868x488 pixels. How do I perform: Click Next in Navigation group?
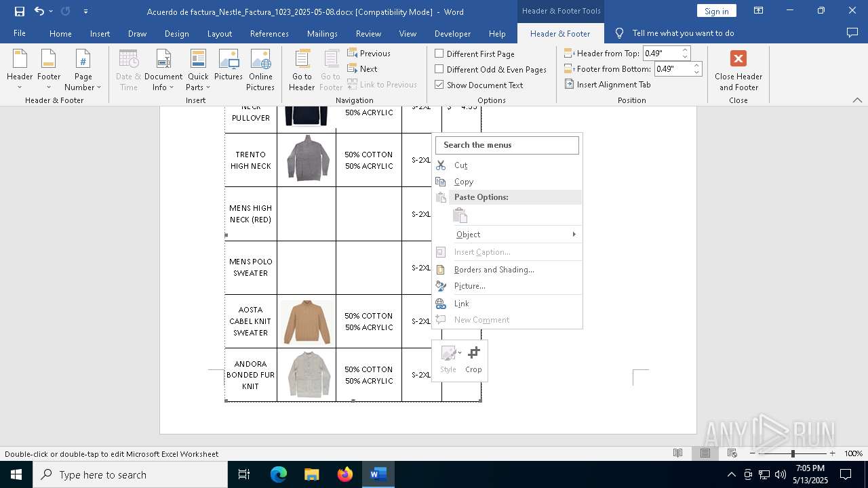[x=362, y=68]
